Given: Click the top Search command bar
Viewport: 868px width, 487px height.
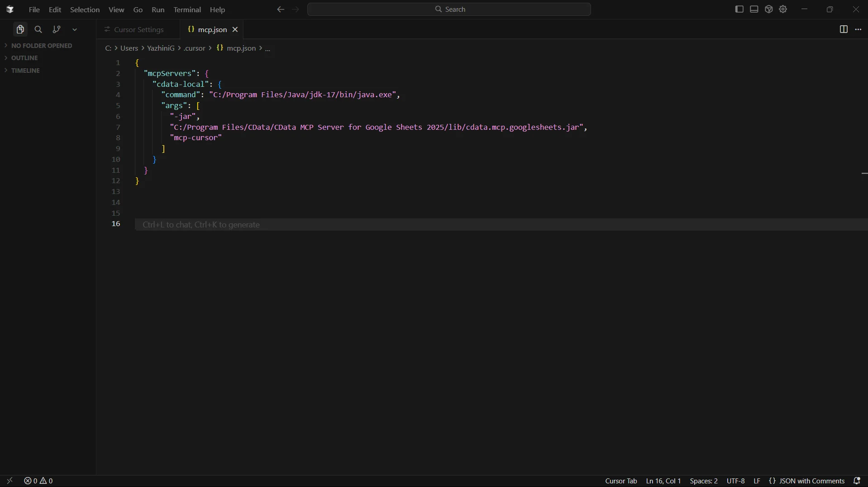Looking at the screenshot, I should pyautogui.click(x=449, y=9).
